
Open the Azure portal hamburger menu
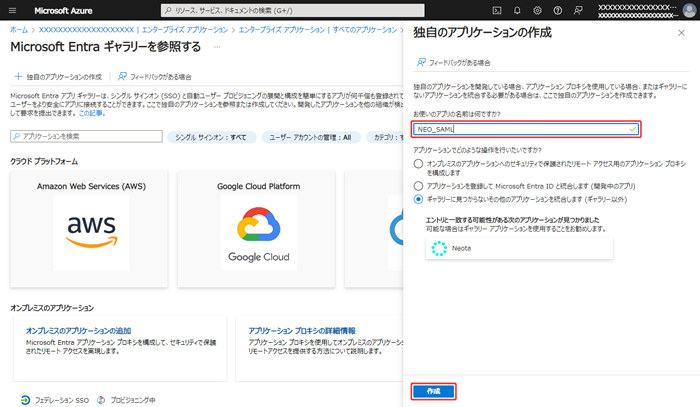pyautogui.click(x=12, y=10)
